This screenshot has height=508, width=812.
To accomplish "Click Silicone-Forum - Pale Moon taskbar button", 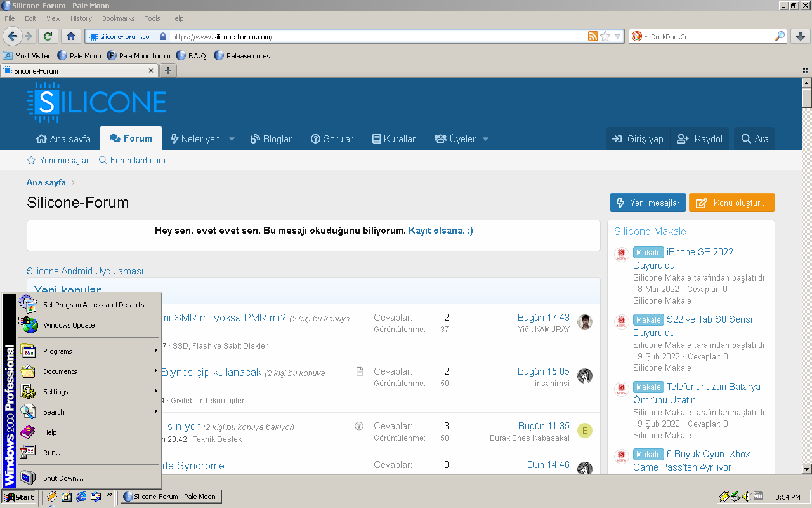I will click(171, 497).
